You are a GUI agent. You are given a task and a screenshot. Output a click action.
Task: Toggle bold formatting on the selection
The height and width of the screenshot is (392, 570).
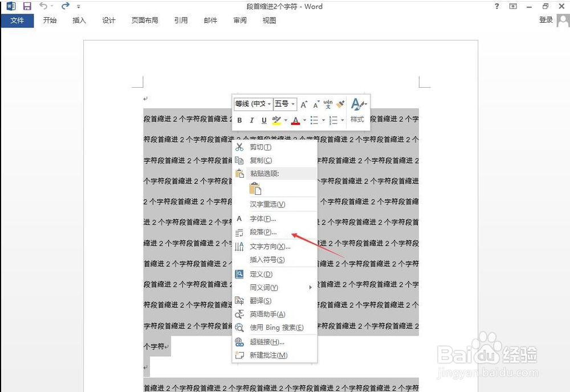239,120
